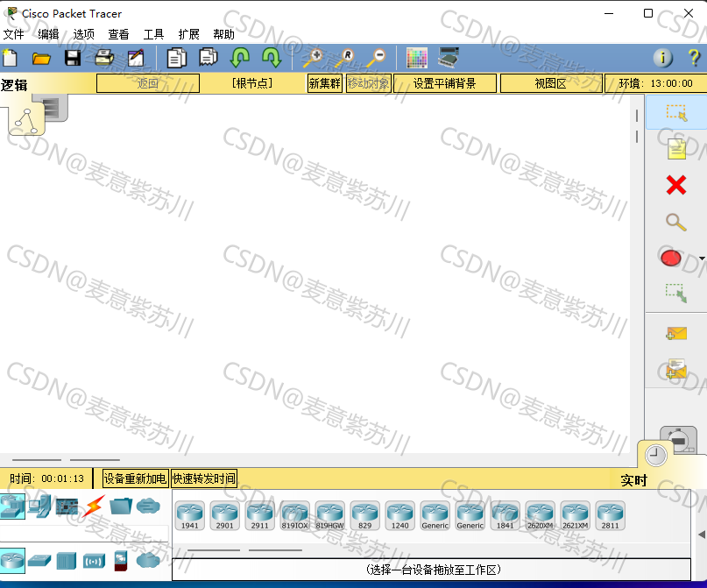The width and height of the screenshot is (707, 588).
Task: Open the drawing palette icon
Action: tap(417, 58)
